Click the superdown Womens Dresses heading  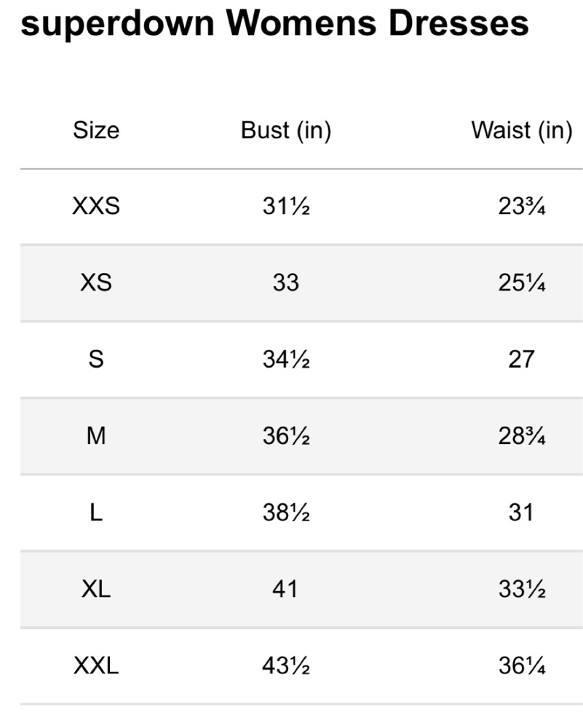tap(275, 24)
